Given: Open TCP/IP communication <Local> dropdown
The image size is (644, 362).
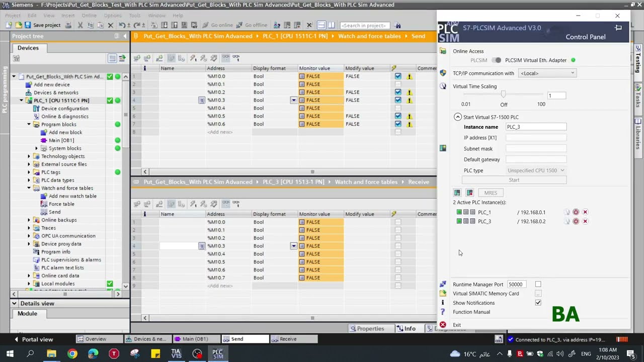Looking at the screenshot, I should (547, 73).
